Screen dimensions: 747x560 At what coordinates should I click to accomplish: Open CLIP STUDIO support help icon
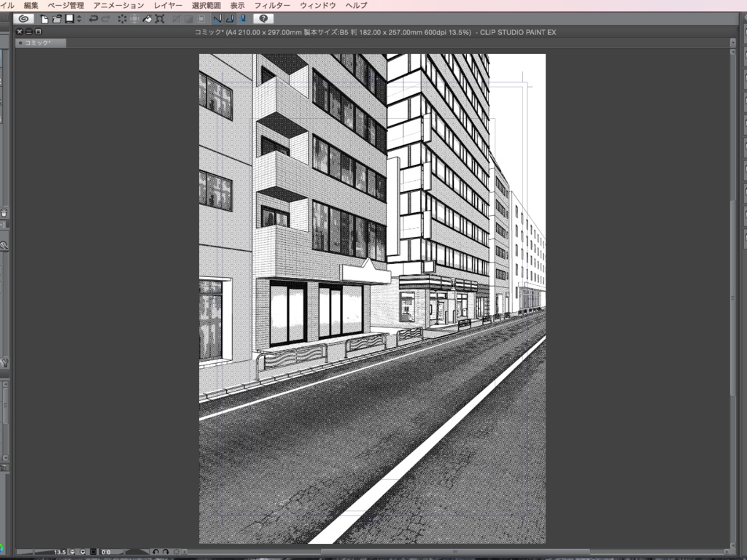[x=263, y=18]
